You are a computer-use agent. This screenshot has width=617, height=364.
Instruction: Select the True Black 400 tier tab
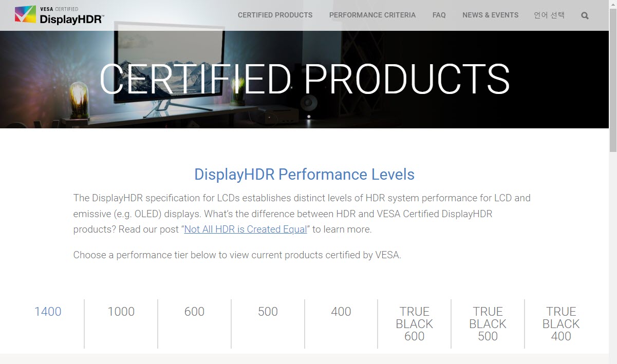tap(561, 324)
